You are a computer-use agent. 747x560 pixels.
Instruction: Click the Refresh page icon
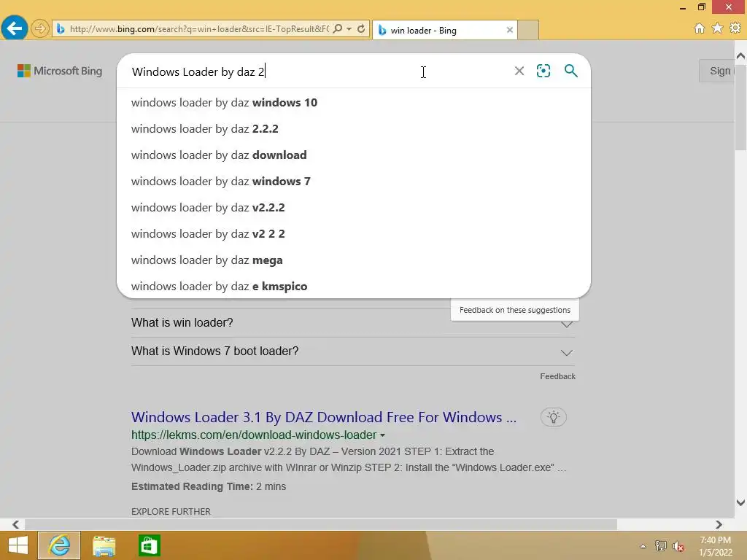(361, 28)
